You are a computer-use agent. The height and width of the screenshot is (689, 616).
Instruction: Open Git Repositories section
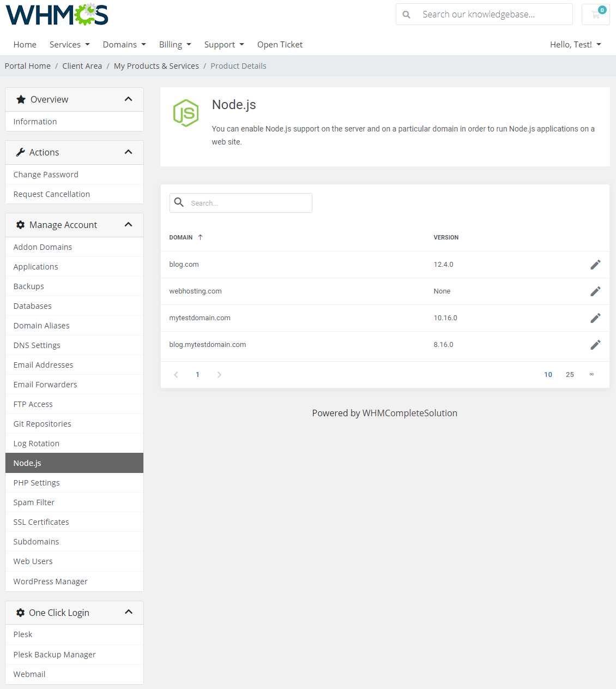point(74,424)
